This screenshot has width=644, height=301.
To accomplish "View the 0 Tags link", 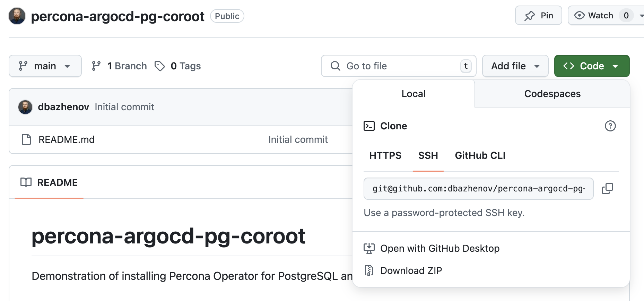I will tap(177, 66).
